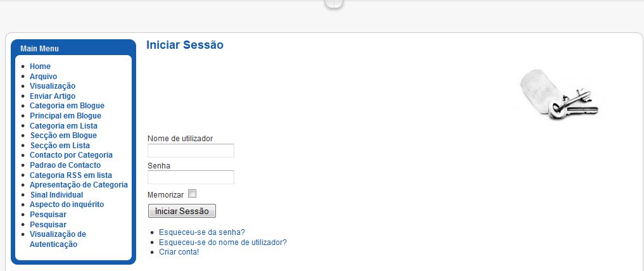Click the Nome de utilizador field
This screenshot has width=644, height=271.
click(x=191, y=151)
